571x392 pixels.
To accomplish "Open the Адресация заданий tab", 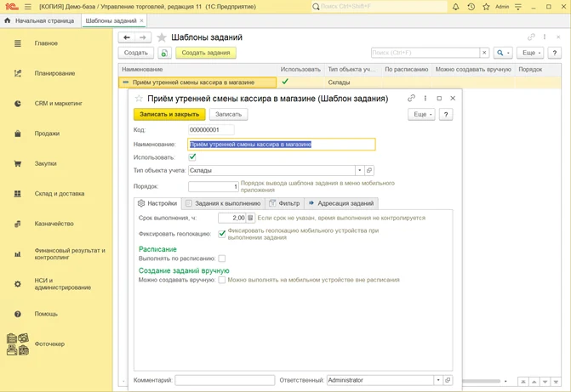I will [x=341, y=203].
